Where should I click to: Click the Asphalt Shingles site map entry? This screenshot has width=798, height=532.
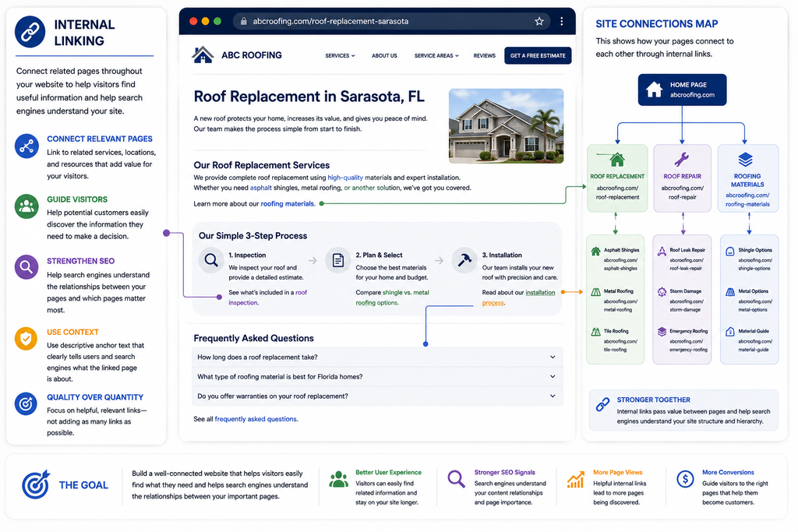(616, 259)
